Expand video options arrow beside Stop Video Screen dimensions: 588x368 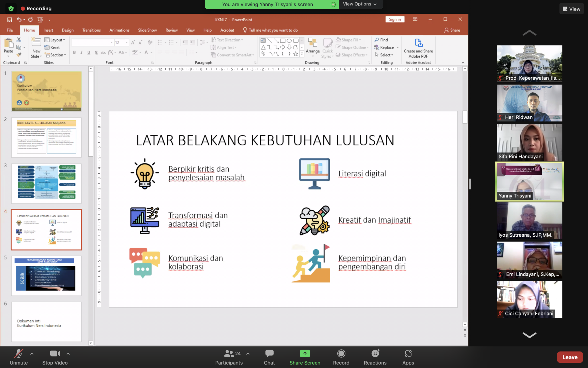(x=68, y=354)
